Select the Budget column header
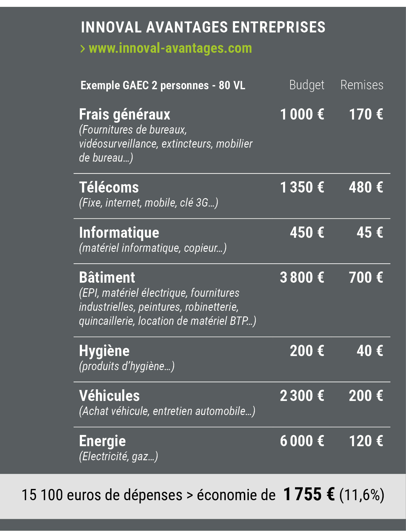 click(307, 85)
